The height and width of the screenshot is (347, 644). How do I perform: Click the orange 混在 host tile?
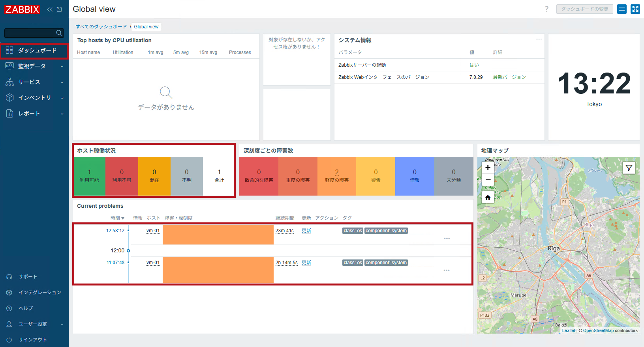[x=154, y=176]
